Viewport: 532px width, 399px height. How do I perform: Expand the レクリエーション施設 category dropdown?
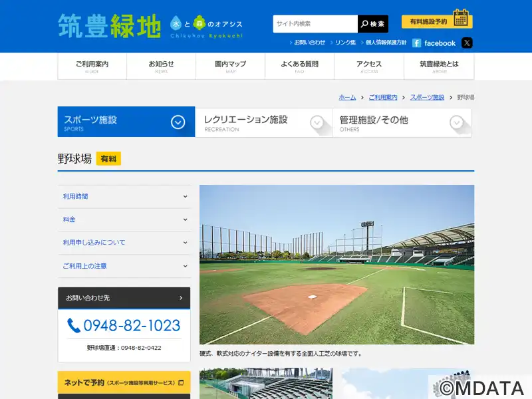(x=317, y=122)
